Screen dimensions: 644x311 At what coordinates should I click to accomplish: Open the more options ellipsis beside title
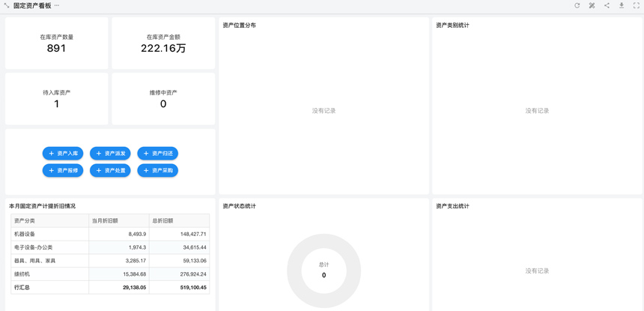coord(57,6)
